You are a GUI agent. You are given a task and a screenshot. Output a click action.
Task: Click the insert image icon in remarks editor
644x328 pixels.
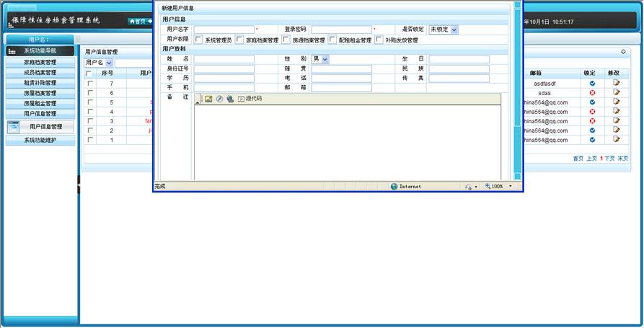pos(208,99)
